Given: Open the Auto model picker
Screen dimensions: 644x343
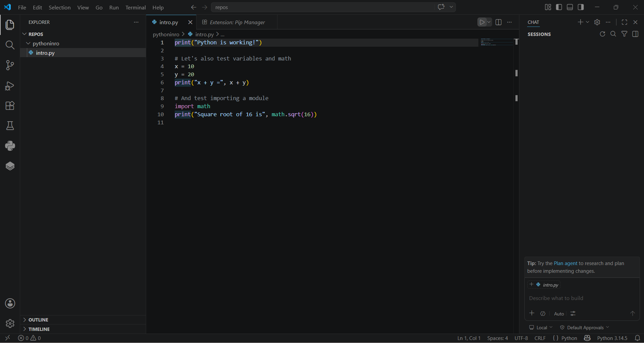Looking at the screenshot, I should tap(559, 314).
